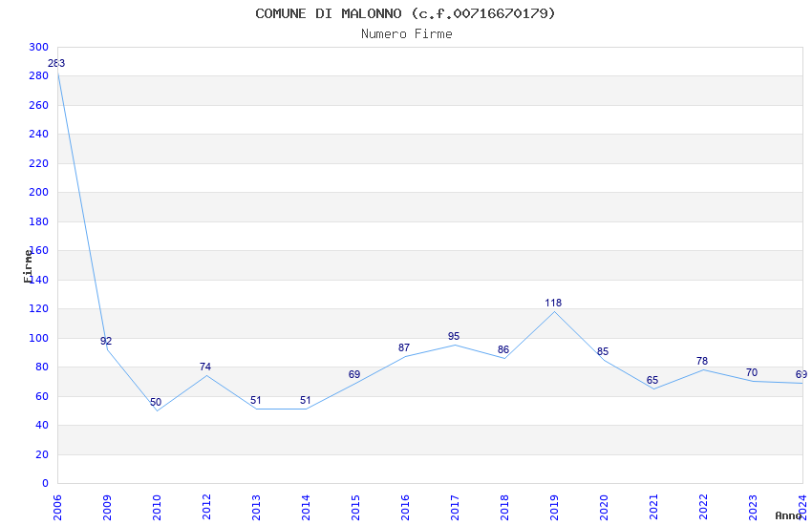The height and width of the screenshot is (525, 812).
Task: Click the y-axis value 120
Action: click(39, 308)
